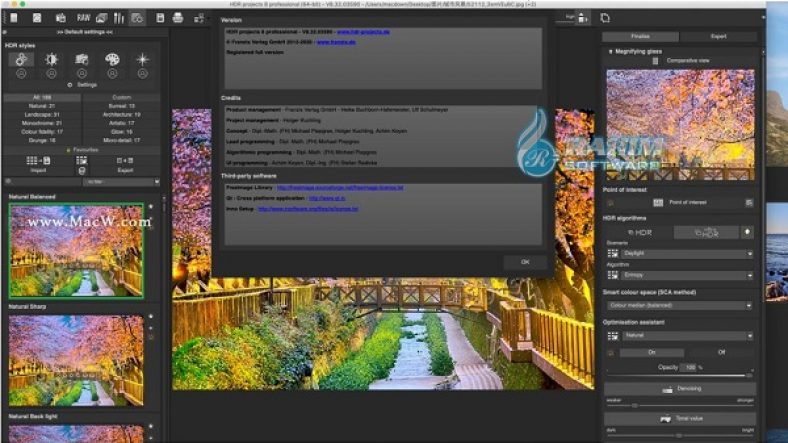The width and height of the screenshot is (788, 443).
Task: Select the Custom preset category
Action: [x=122, y=97]
